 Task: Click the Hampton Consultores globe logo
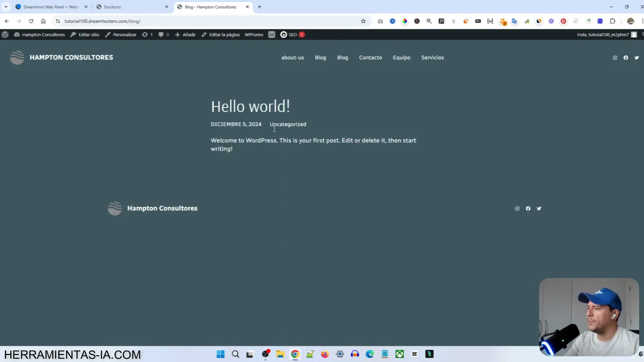pos(17,57)
